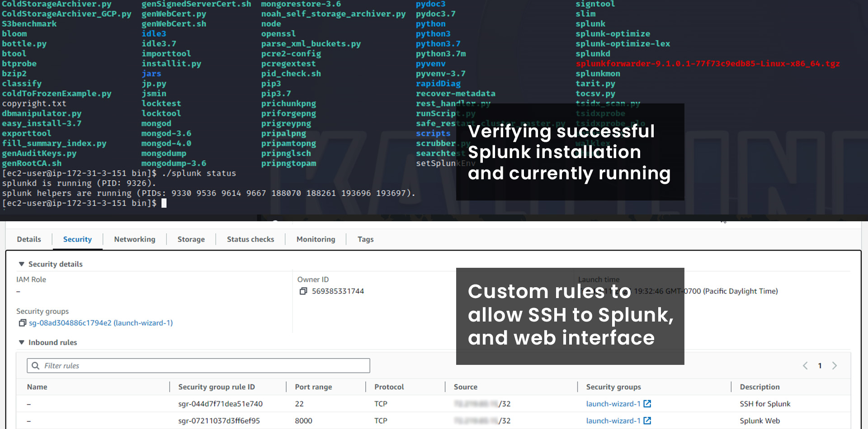Click genRootCA.sh in terminal listing
Screen dimensions: 868x429
32,163
